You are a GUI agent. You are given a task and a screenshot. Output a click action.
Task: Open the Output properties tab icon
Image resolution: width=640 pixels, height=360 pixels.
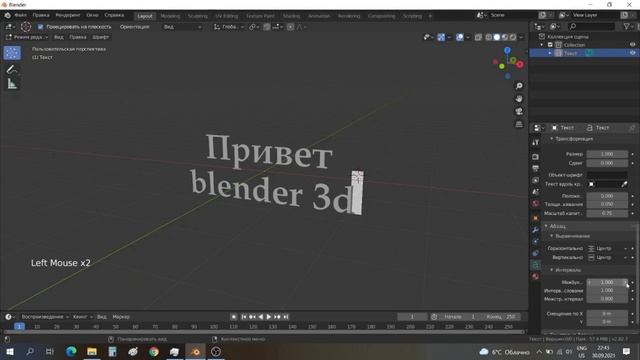(x=536, y=168)
